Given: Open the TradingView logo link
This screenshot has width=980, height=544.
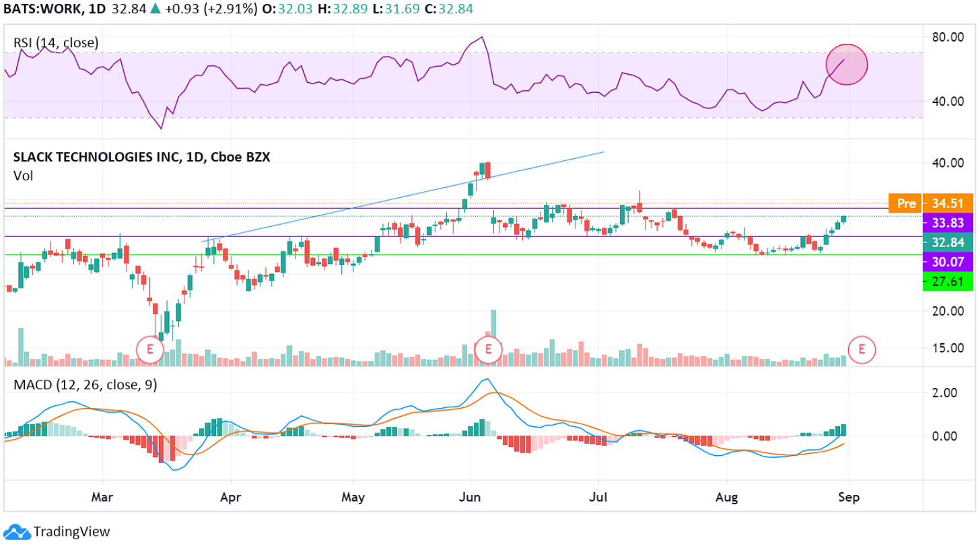Looking at the screenshot, I should [x=57, y=531].
